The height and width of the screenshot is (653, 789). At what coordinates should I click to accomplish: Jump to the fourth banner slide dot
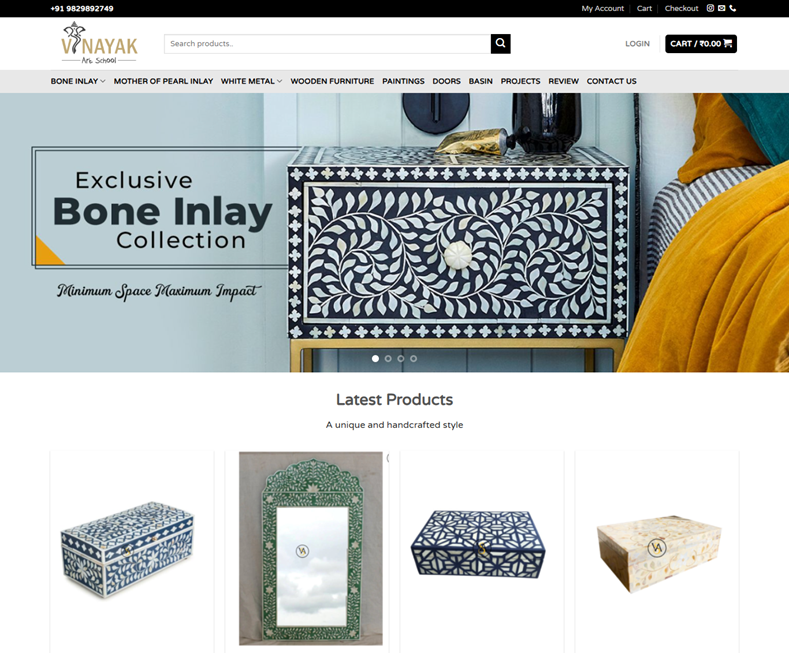(413, 359)
